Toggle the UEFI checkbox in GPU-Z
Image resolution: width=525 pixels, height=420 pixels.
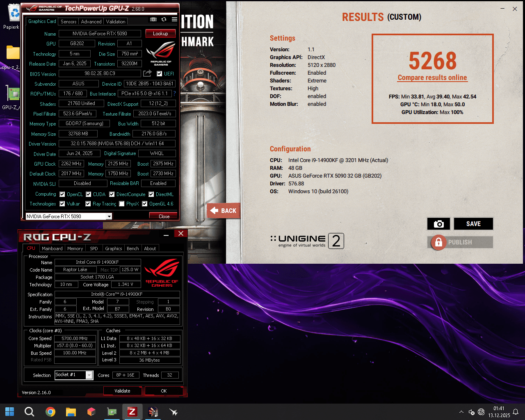click(x=160, y=74)
